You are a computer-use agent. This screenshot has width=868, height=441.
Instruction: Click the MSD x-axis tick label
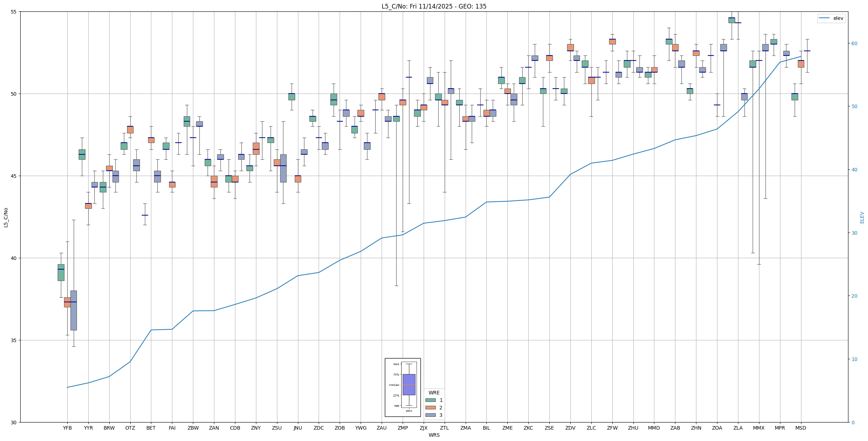(x=801, y=428)
